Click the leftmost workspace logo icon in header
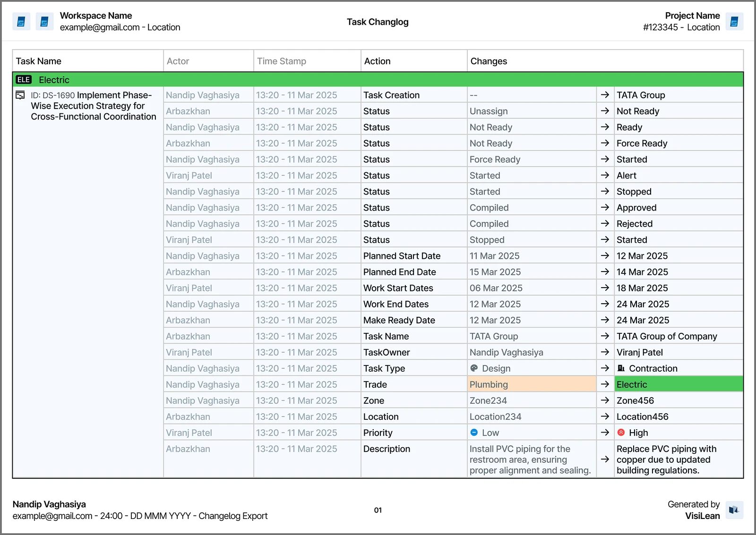The width and height of the screenshot is (756, 535). [21, 22]
